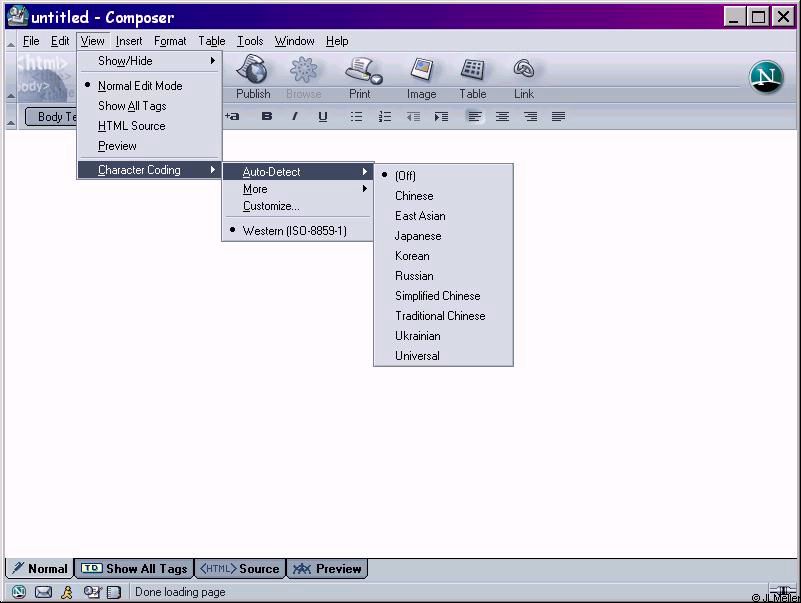Click the Netscape N logo throbber
The image size is (801, 603).
point(766,77)
